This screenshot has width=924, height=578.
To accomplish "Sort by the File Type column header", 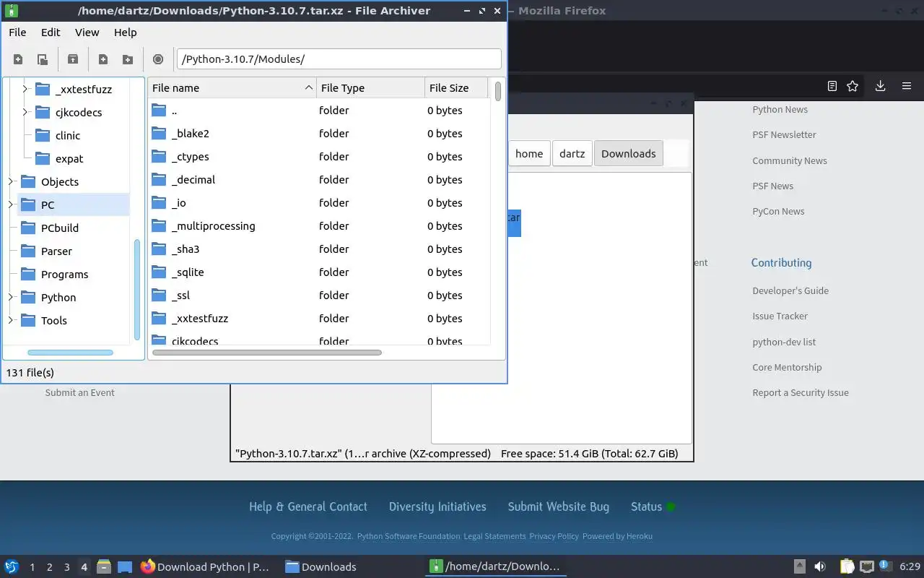I will click(x=370, y=88).
